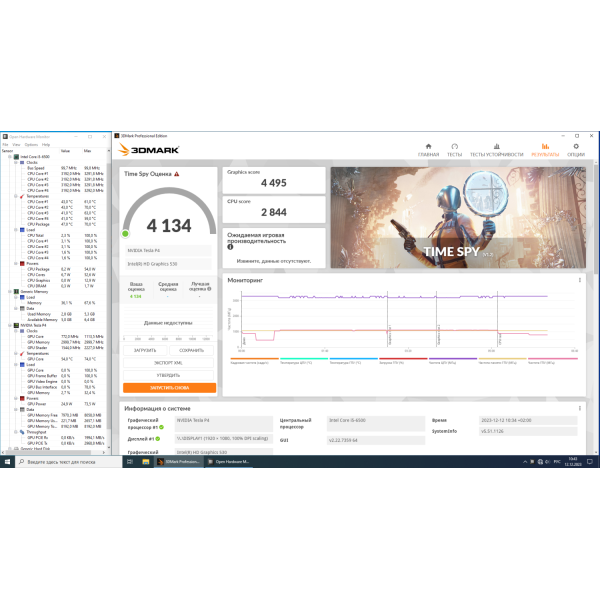Click the ЗАГРУЗИТЬ button
Image resolution: width=600 pixels, height=600 pixels.
tap(145, 351)
